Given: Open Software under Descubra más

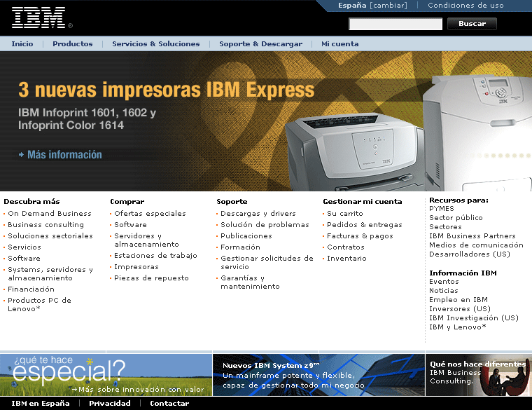Looking at the screenshot, I should click(24, 258).
